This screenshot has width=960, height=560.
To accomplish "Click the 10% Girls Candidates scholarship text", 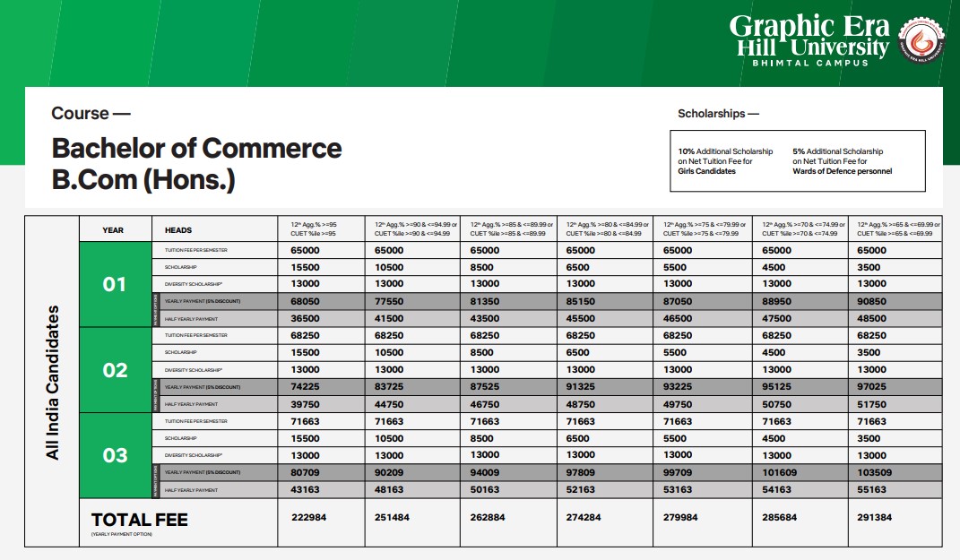I will coord(726,161).
